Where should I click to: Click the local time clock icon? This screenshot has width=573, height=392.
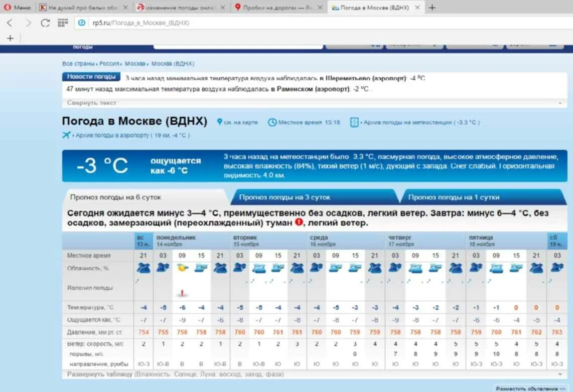272,122
